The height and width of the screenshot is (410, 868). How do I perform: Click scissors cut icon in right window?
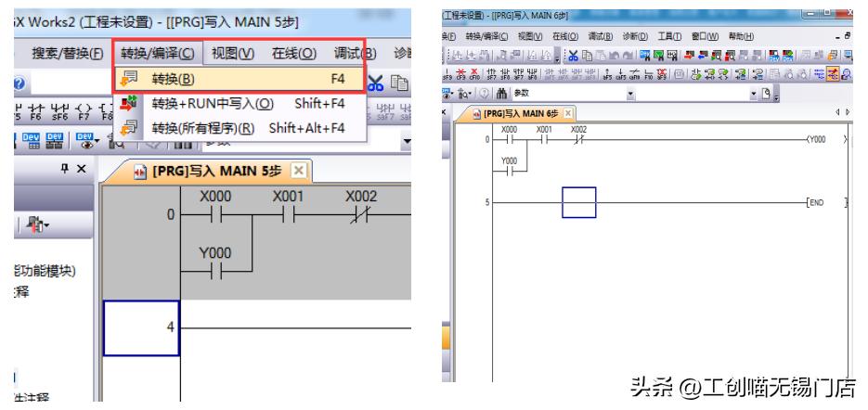click(x=573, y=56)
